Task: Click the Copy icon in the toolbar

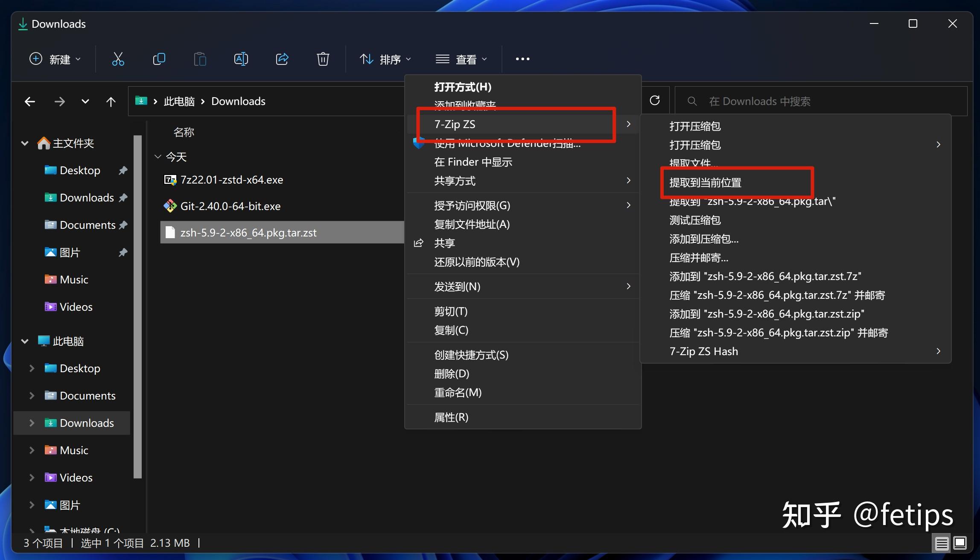Action: [159, 59]
